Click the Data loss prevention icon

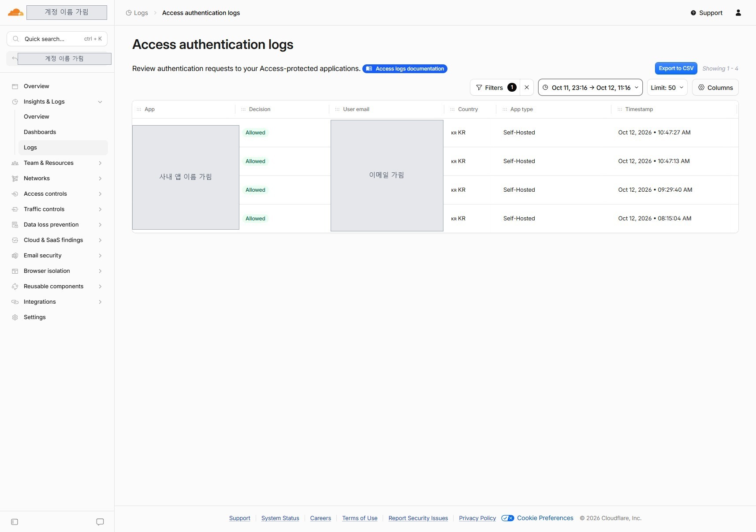(x=15, y=225)
